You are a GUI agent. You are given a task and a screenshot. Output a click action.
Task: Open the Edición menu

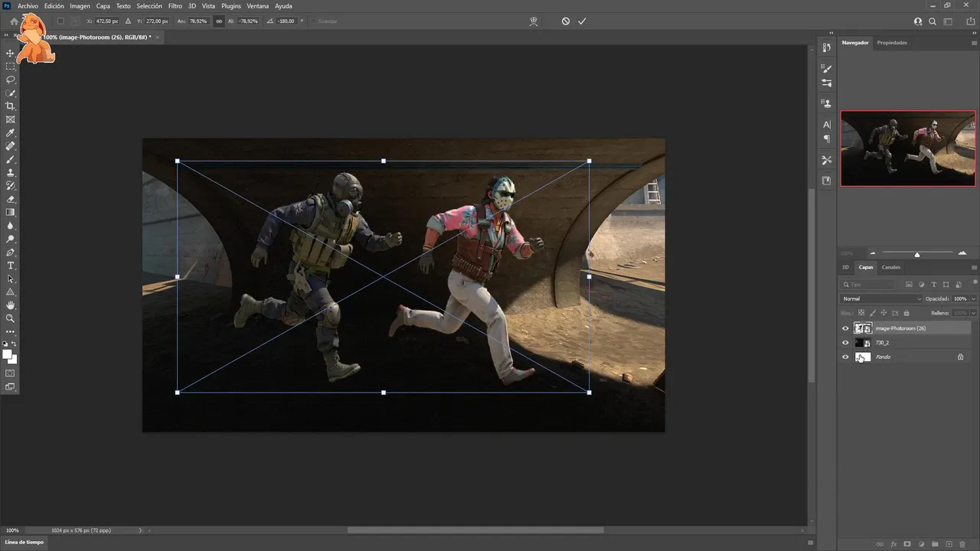(x=54, y=6)
